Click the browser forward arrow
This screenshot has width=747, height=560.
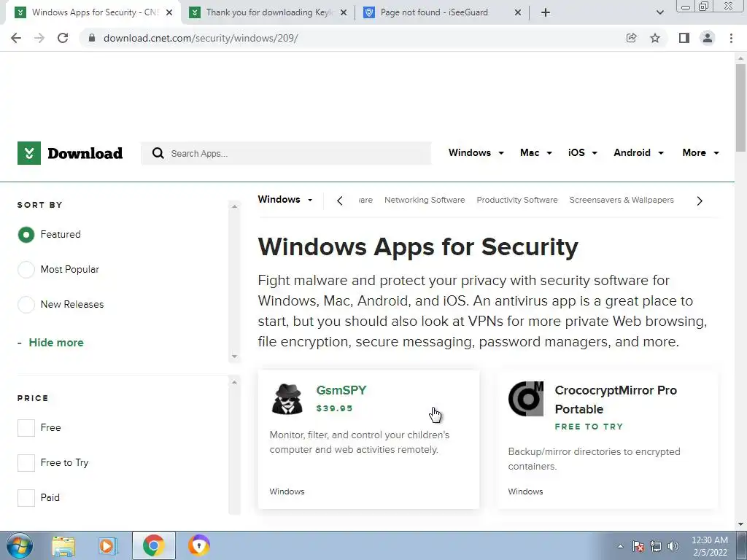coord(39,38)
